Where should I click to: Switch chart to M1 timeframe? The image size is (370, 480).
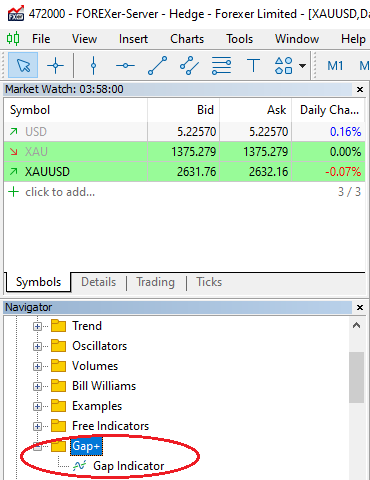point(335,66)
